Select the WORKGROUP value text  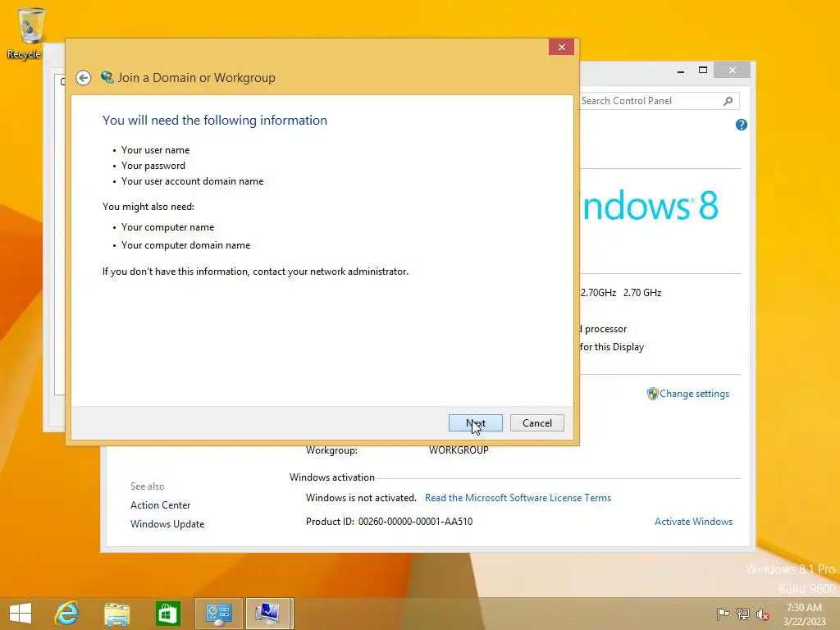pos(459,450)
